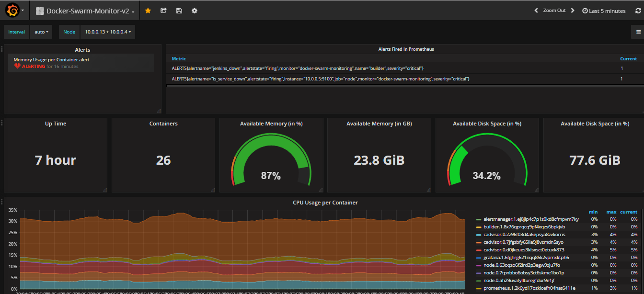Screen dimensions: 644x294
Task: Open Available Disk Space (in %) gauge title
Action: [x=487, y=124]
